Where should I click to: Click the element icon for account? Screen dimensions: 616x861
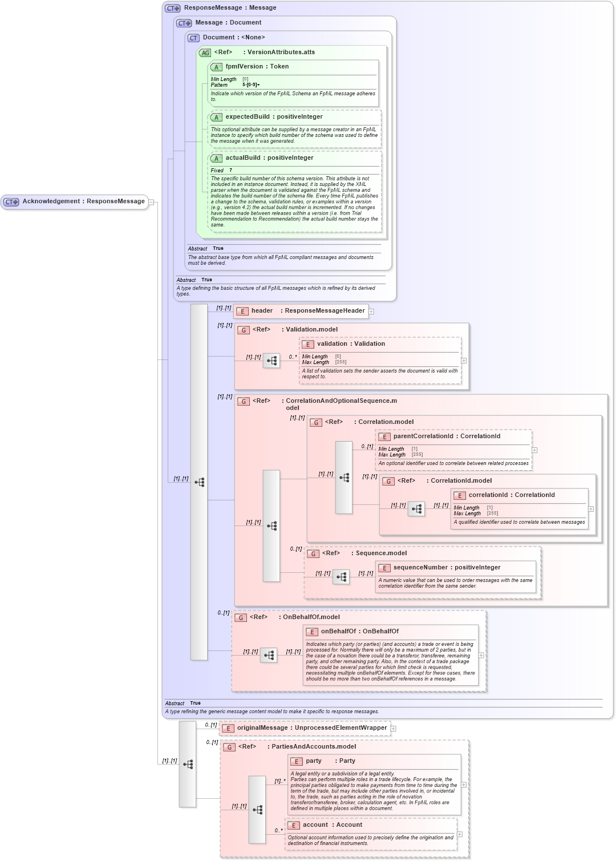[294, 824]
